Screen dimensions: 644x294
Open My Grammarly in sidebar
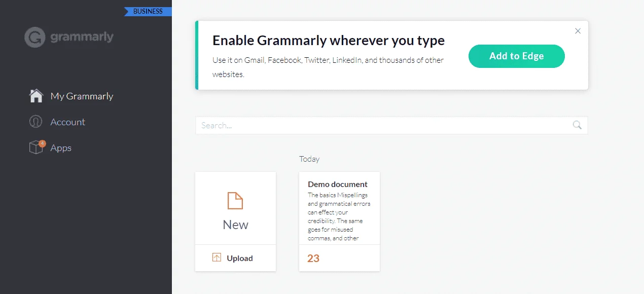coord(82,96)
